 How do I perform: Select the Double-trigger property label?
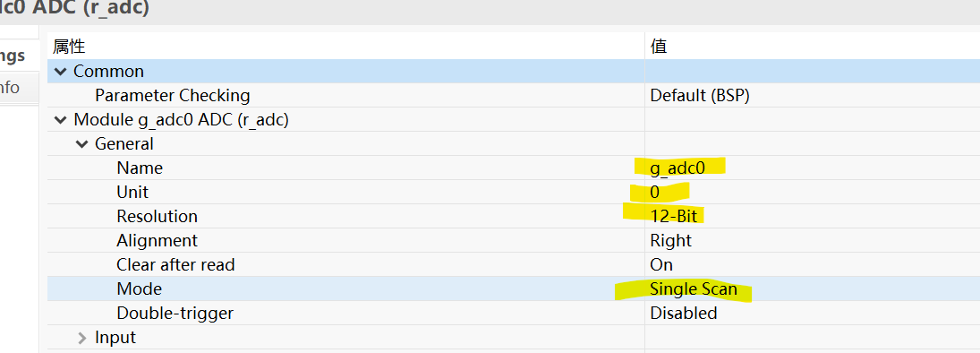(175, 313)
